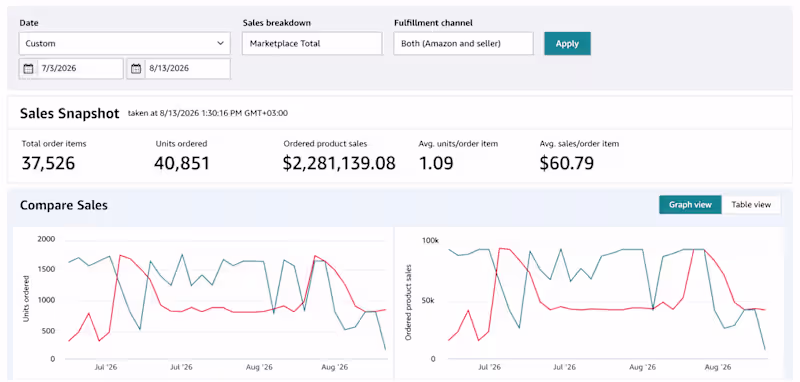800x382 pixels.
Task: Open the end date calendar icon
Action: 136,68
